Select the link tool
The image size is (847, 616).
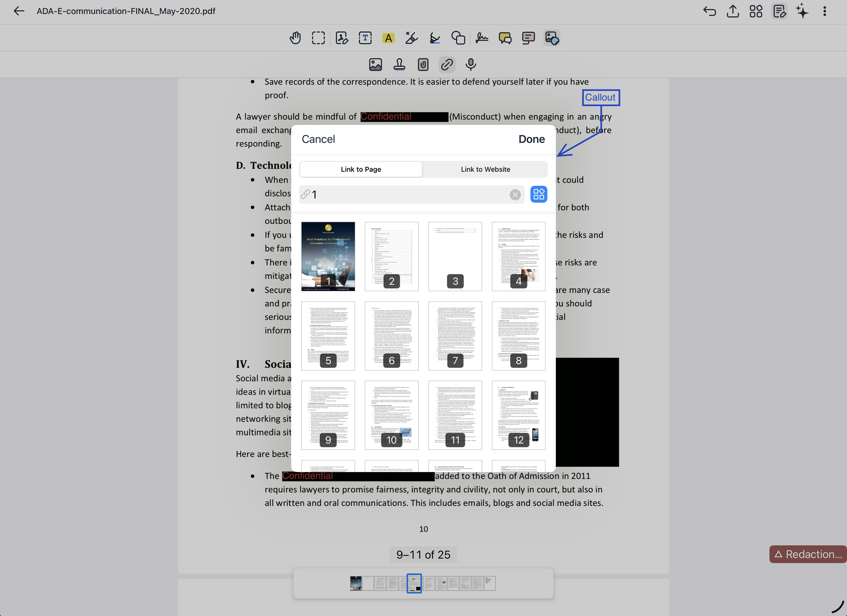coord(447,65)
